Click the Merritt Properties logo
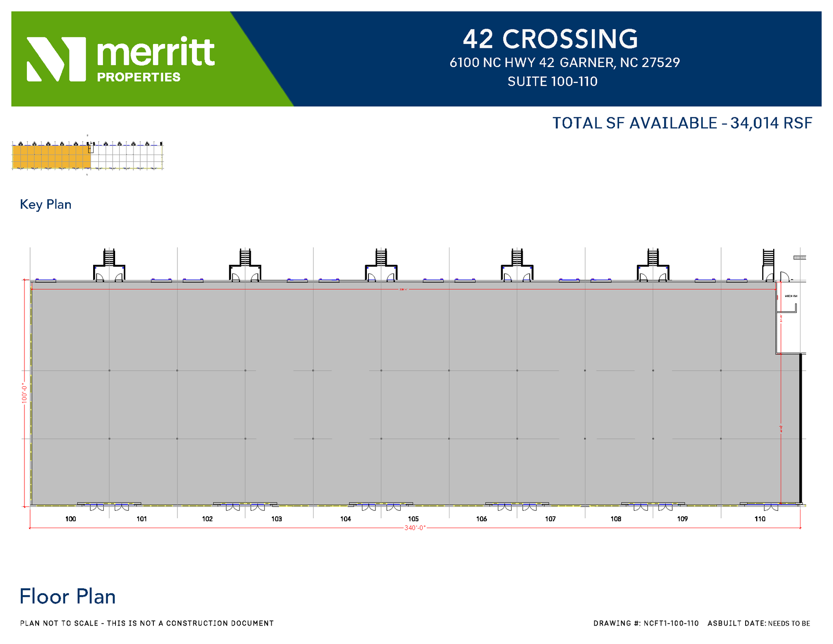The height and width of the screenshot is (644, 833). [x=121, y=59]
